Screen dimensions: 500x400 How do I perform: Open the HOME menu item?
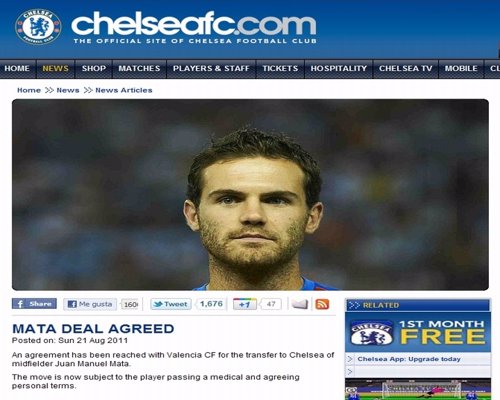point(17,69)
